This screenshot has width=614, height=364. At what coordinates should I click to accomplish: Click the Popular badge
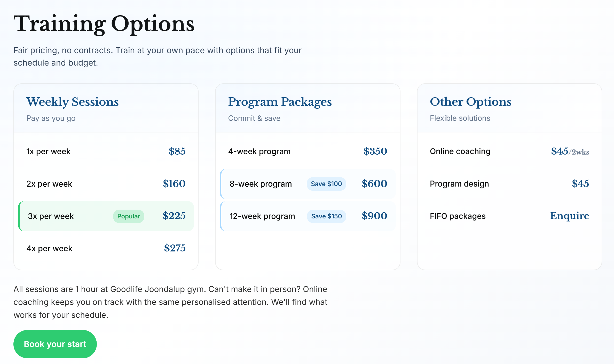click(129, 216)
